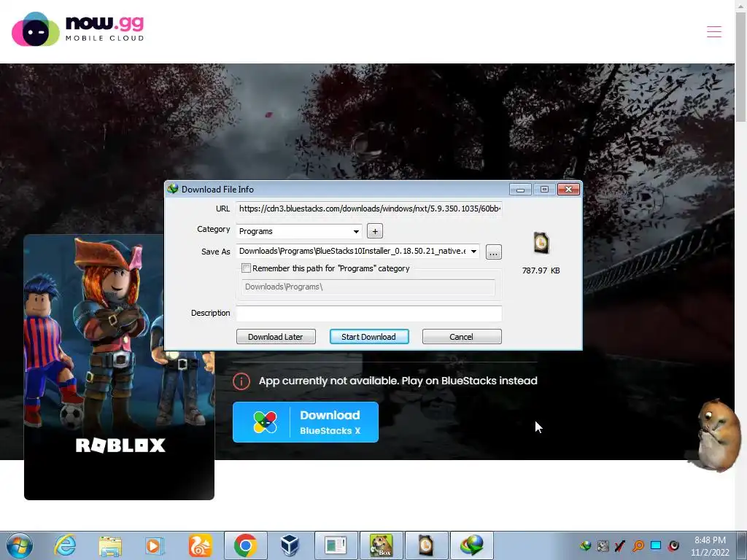Click the 787.97 KB file size text
This screenshot has height=560, width=747.
click(x=541, y=271)
